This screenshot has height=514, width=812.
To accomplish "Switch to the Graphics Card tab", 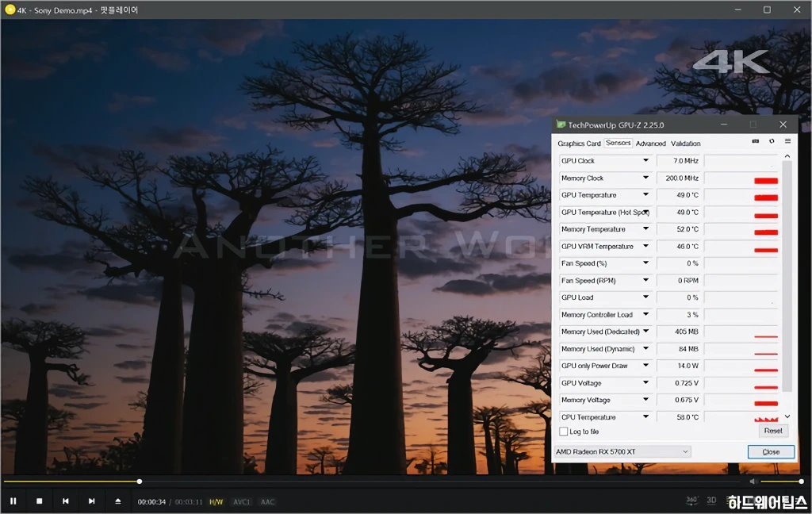I will pos(579,144).
